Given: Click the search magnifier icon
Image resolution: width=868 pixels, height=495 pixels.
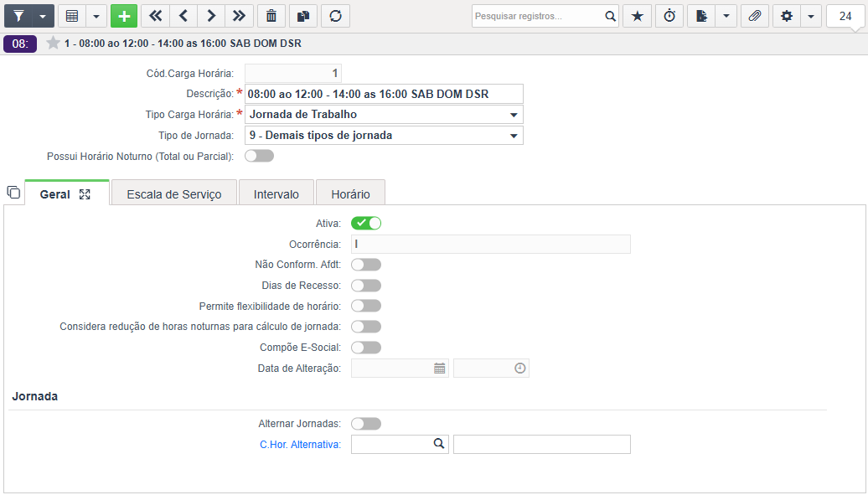Looking at the screenshot, I should tap(610, 16).
